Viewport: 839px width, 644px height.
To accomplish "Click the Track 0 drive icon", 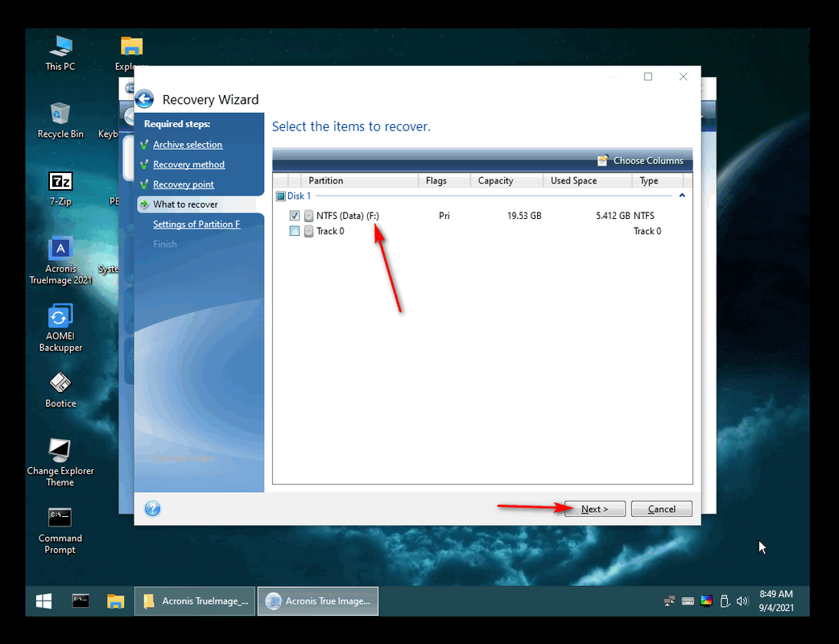I will pyautogui.click(x=308, y=231).
